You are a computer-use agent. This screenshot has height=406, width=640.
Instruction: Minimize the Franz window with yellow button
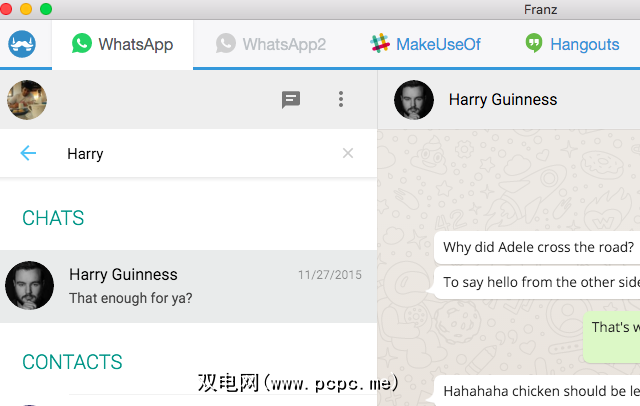point(26,9)
